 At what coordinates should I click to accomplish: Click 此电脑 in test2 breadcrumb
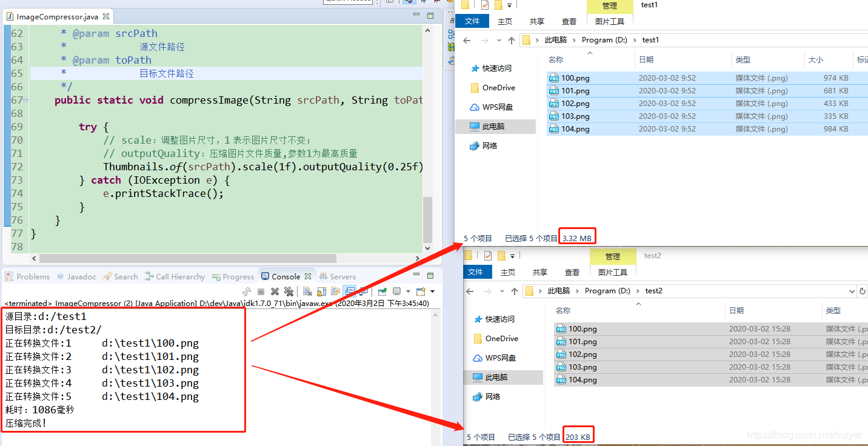tap(559, 291)
